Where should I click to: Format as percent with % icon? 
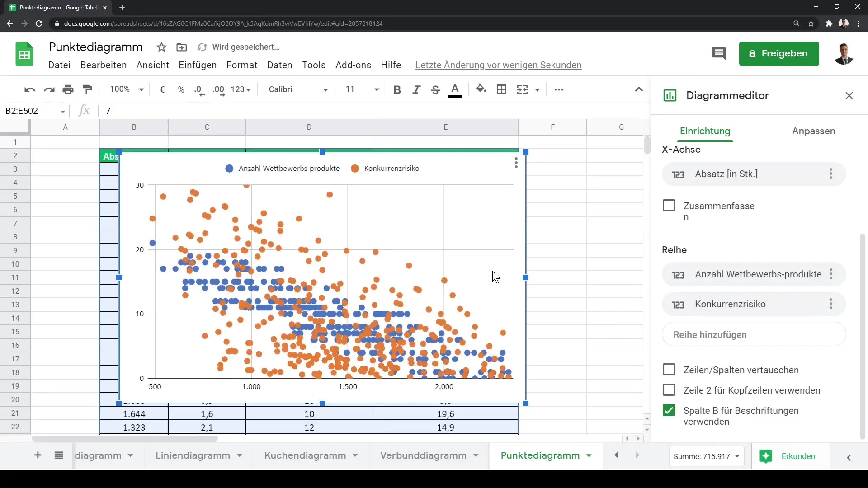pyautogui.click(x=181, y=89)
